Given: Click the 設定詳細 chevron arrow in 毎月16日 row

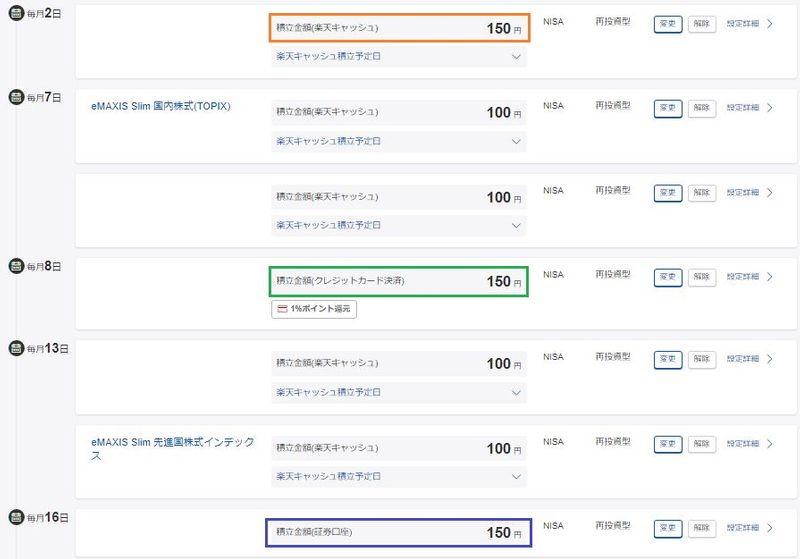Looking at the screenshot, I should (x=769, y=527).
